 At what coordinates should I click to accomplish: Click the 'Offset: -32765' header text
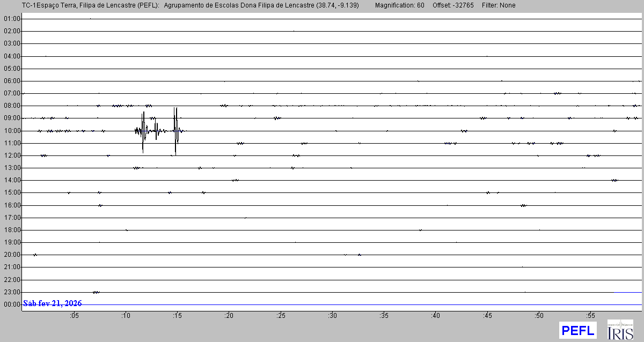453,5
